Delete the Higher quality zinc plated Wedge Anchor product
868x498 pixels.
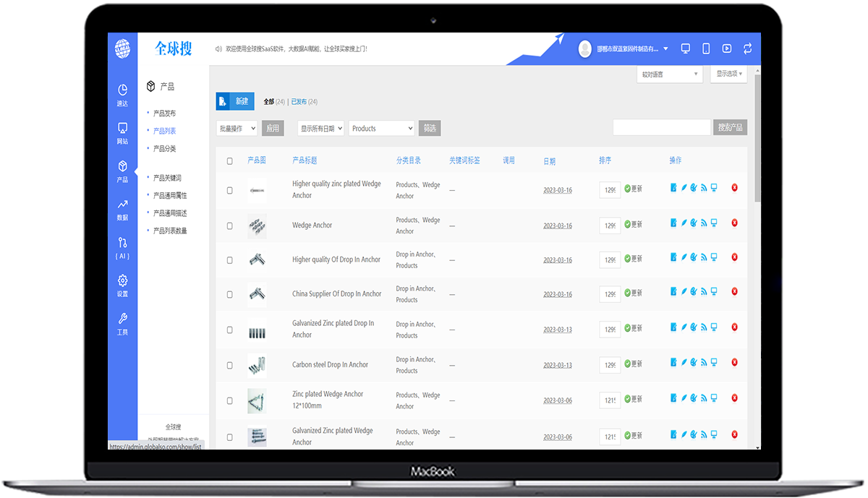pyautogui.click(x=735, y=188)
